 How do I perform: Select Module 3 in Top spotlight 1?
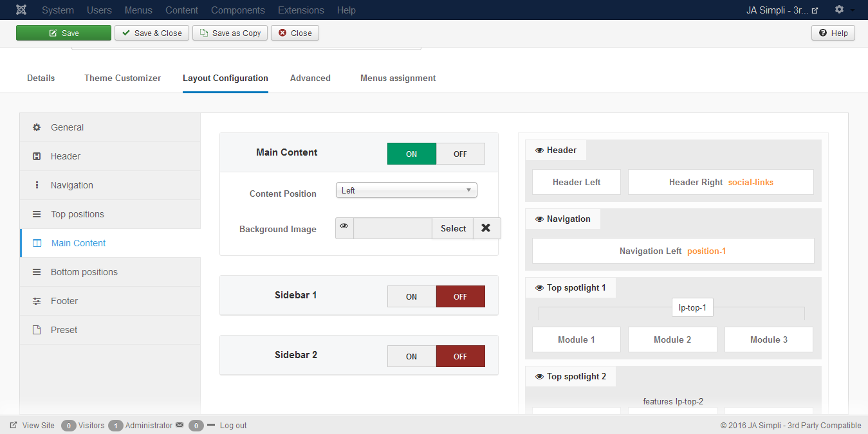point(769,339)
